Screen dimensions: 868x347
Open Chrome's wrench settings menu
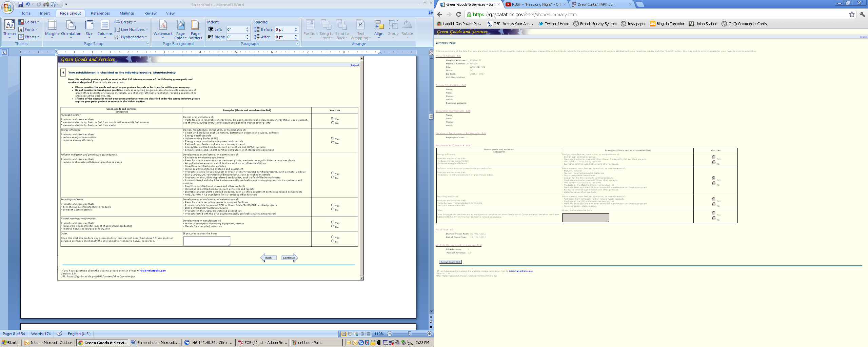[862, 14]
